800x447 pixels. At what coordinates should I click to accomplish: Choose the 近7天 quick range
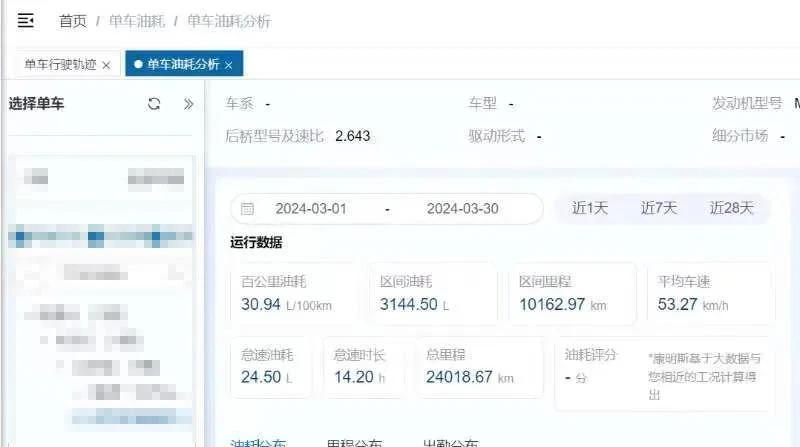659,208
